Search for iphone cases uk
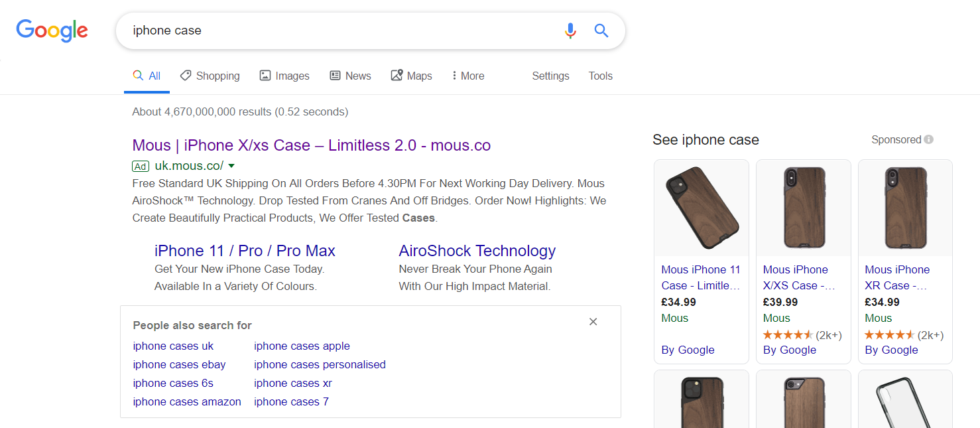 174,346
